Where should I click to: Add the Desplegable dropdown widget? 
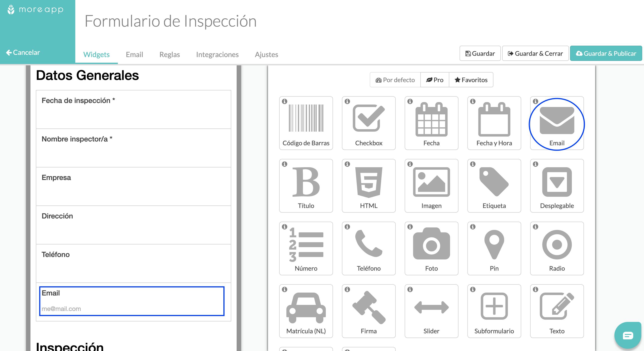coord(557,186)
